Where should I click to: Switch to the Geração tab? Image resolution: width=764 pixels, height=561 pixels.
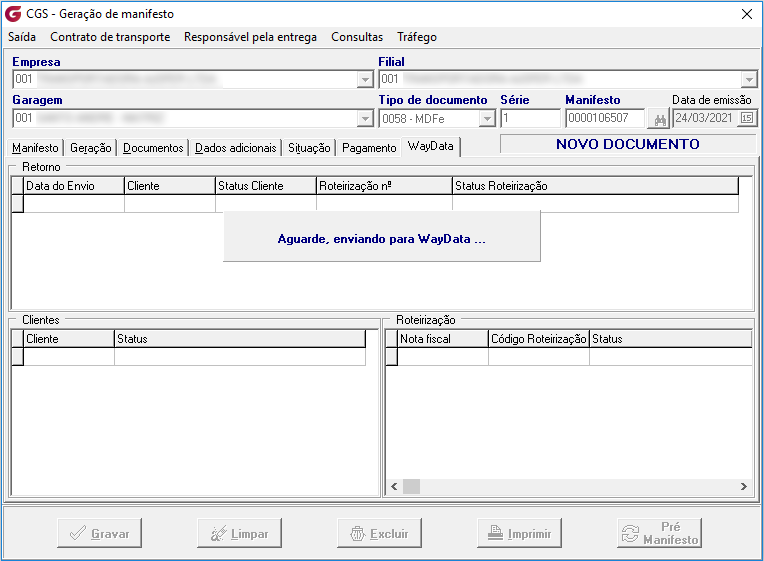[91, 148]
